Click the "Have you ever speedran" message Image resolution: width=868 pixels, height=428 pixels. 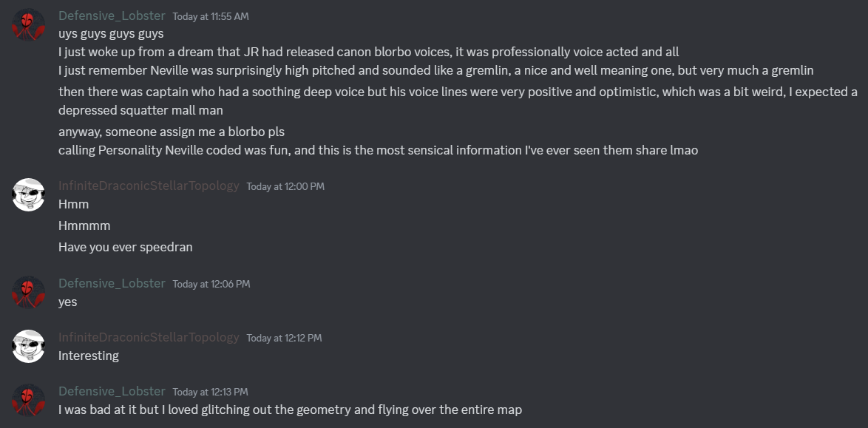[125, 247]
